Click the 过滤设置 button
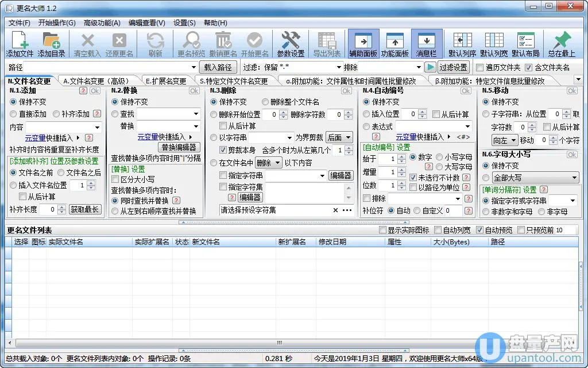This screenshot has width=588, height=368. pyautogui.click(x=454, y=68)
